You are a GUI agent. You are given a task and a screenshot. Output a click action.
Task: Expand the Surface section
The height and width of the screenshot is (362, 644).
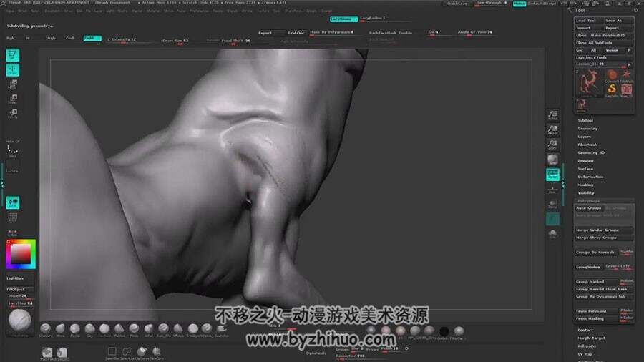click(585, 169)
